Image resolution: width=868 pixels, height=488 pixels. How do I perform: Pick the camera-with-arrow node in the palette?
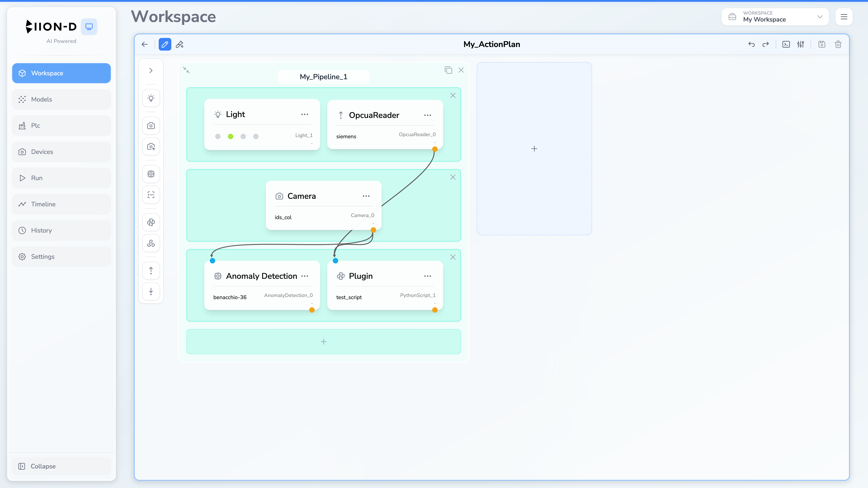(x=151, y=147)
